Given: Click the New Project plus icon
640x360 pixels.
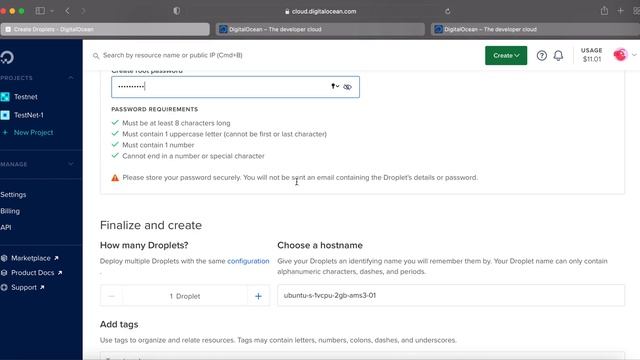Looking at the screenshot, I should pos(5,132).
